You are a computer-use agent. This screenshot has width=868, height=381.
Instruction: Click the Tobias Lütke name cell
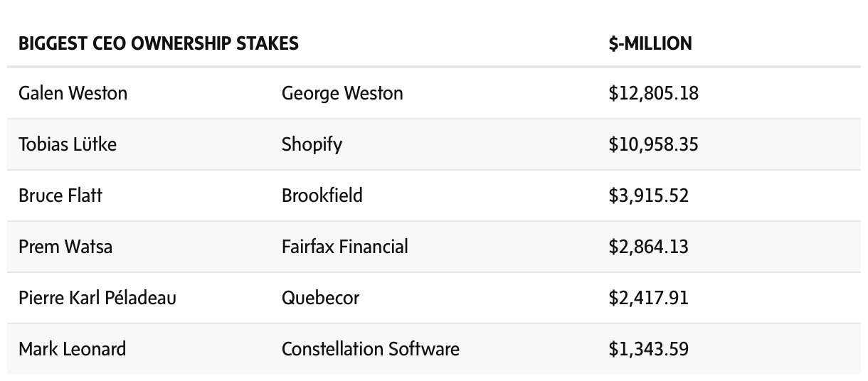tap(68, 144)
